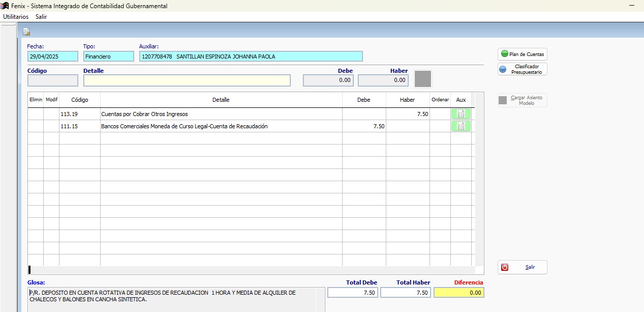This screenshot has height=312, width=644.
Task: Click the document icon in the toolbar
Action: [26, 32]
